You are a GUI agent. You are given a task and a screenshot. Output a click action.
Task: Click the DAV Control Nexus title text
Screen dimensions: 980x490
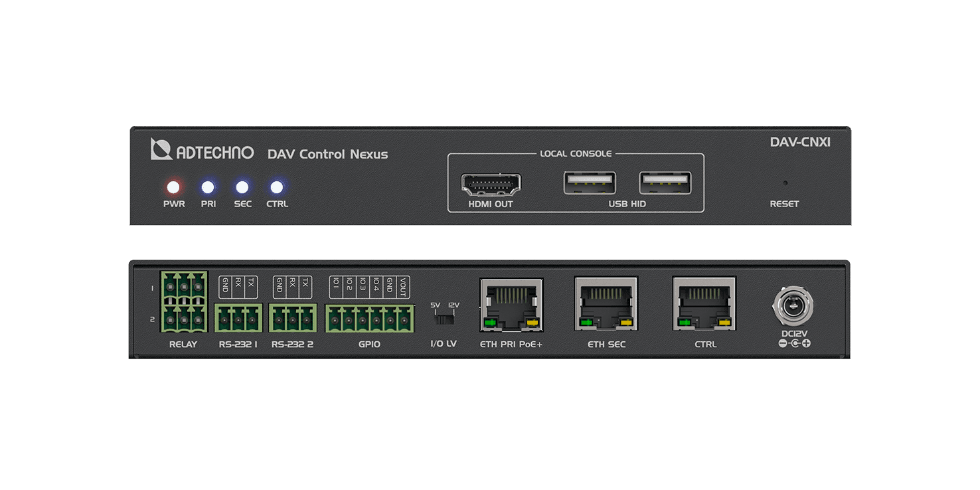(327, 155)
